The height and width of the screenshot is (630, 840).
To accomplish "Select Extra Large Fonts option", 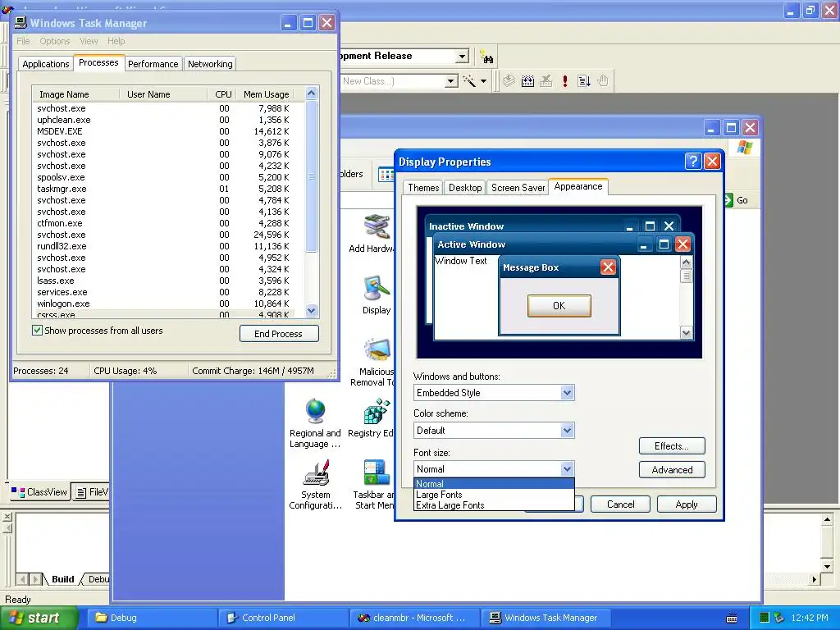I will [494, 505].
